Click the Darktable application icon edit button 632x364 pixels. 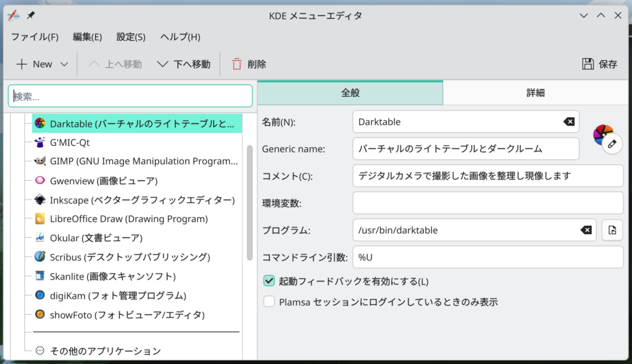point(611,143)
